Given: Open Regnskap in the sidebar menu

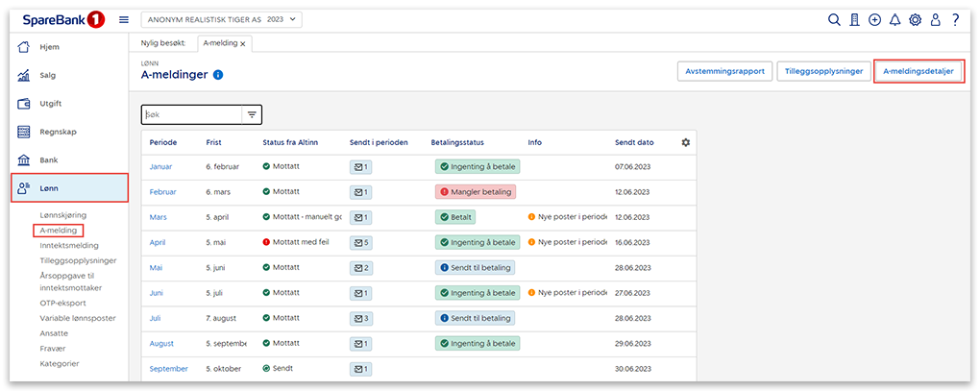Looking at the screenshot, I should (x=57, y=132).
